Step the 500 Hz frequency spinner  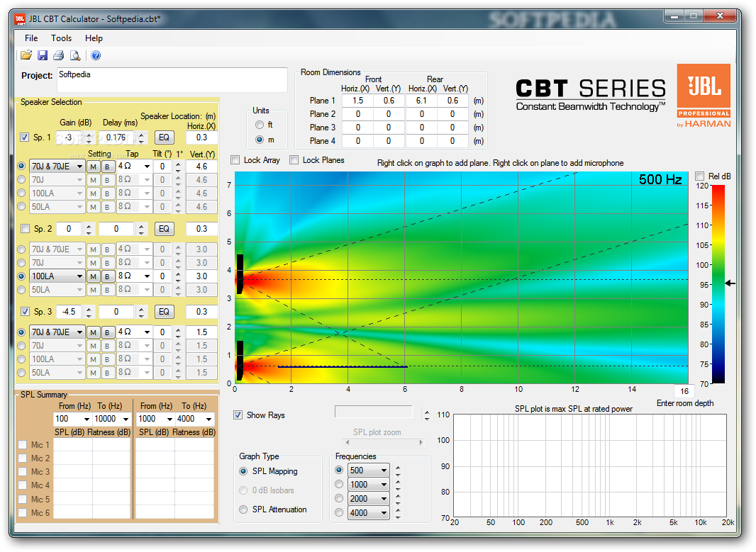click(x=398, y=470)
